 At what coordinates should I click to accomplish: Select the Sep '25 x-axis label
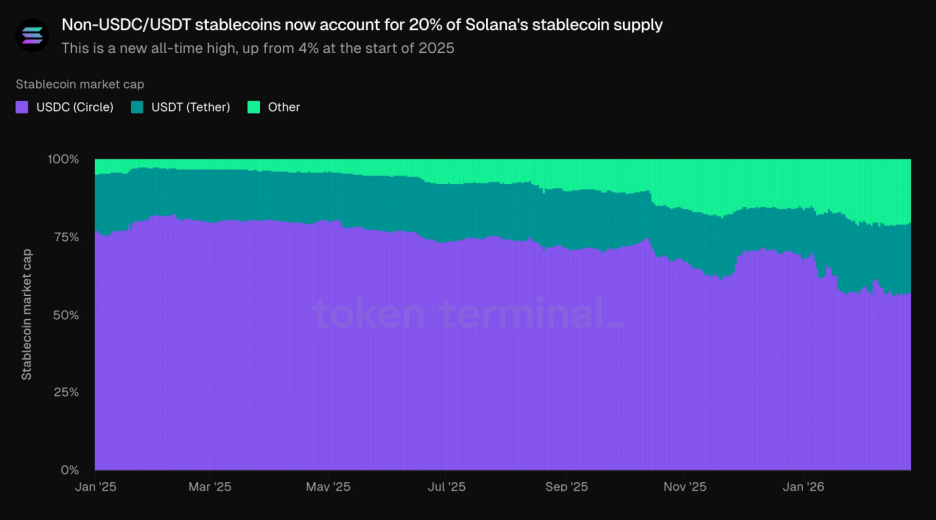(x=567, y=487)
